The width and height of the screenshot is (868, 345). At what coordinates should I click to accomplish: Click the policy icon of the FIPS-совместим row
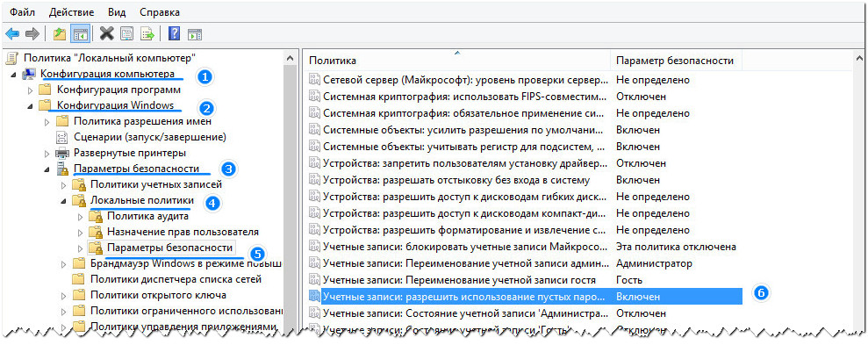coord(314,97)
